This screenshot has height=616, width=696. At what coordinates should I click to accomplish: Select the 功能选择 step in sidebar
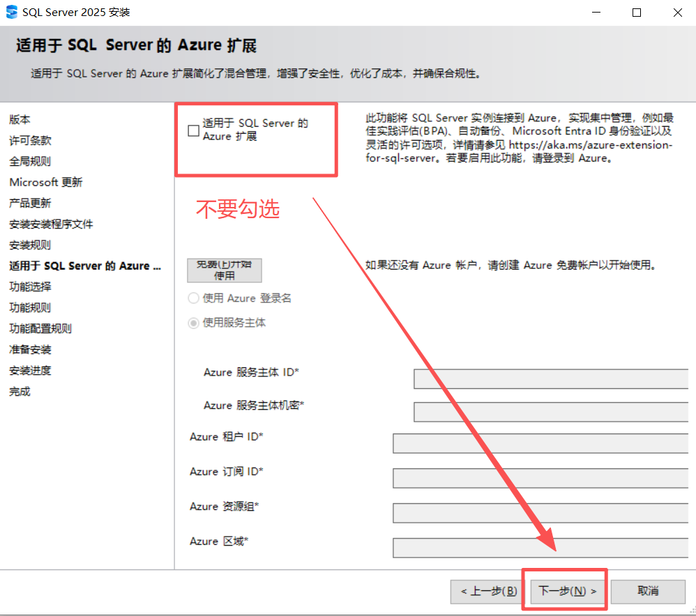click(x=30, y=286)
